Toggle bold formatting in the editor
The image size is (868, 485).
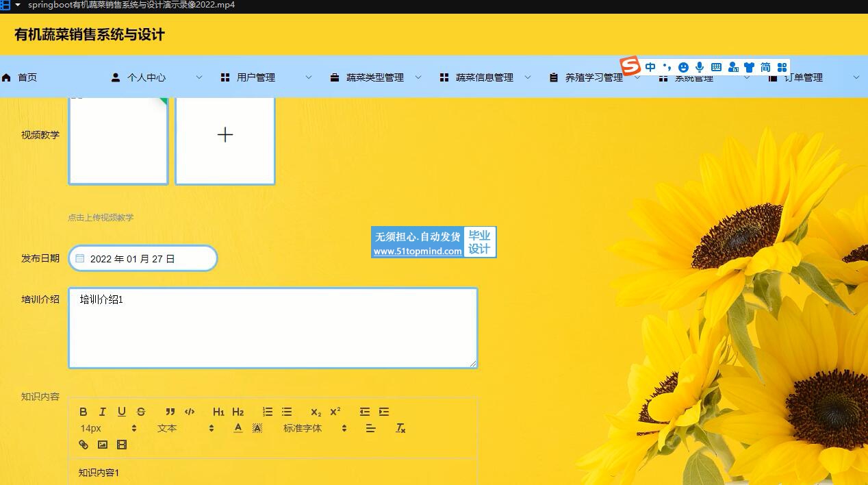coord(84,412)
